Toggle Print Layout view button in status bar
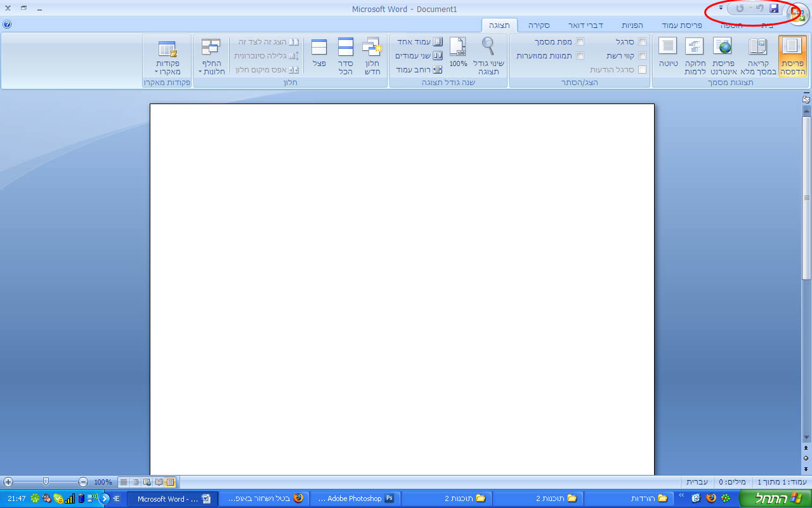The width and height of the screenshot is (812, 508). pyautogui.click(x=170, y=483)
